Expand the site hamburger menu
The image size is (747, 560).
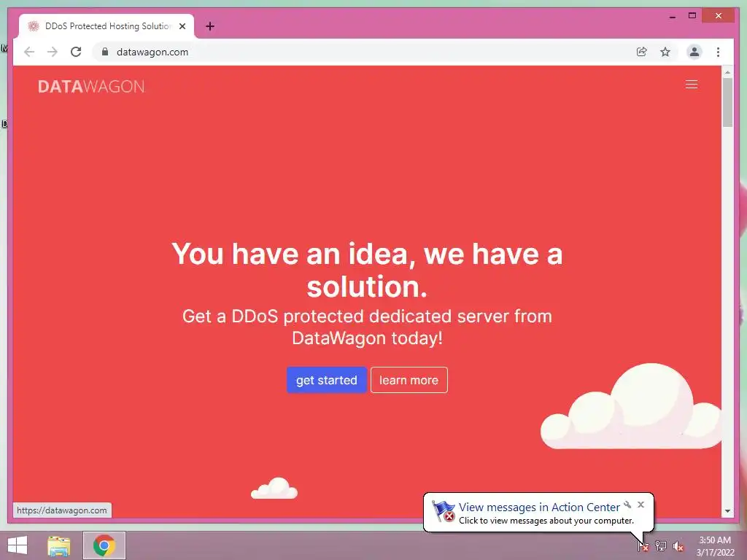[692, 85]
